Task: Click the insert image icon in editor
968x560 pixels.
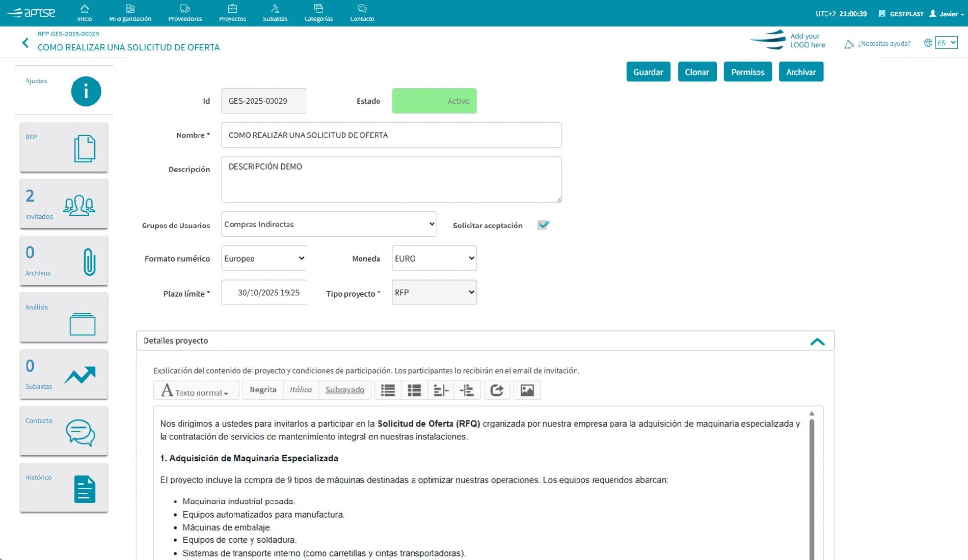Action: click(527, 390)
